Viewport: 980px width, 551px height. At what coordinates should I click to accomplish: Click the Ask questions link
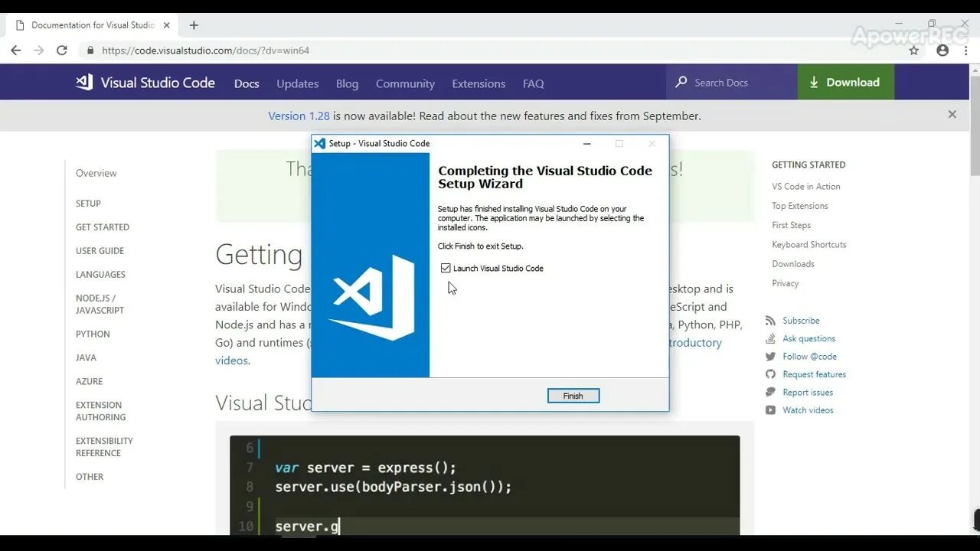pos(808,338)
